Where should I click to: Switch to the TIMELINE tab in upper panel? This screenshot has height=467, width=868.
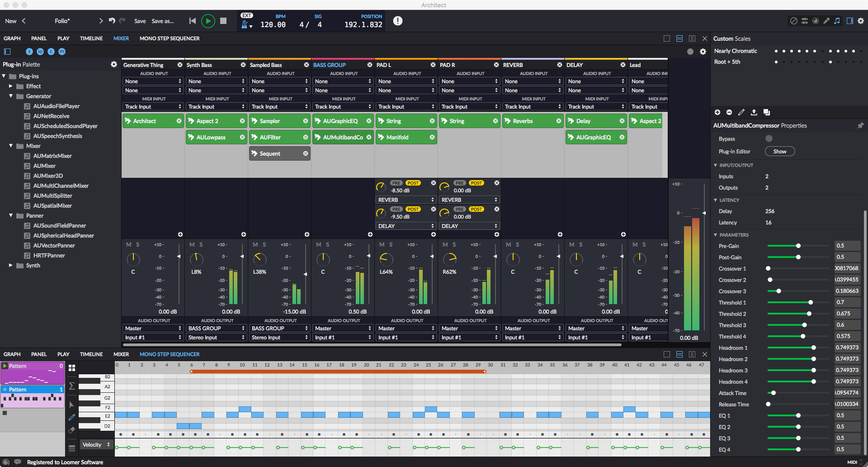click(91, 38)
